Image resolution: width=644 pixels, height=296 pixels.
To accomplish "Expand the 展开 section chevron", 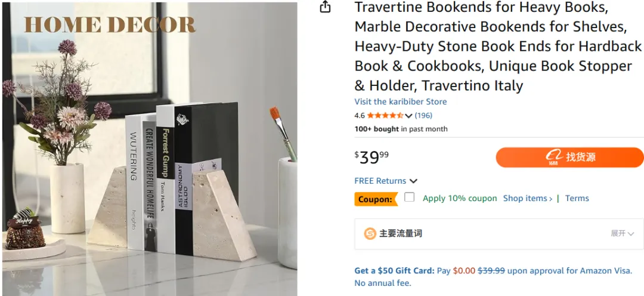I will [x=630, y=234].
